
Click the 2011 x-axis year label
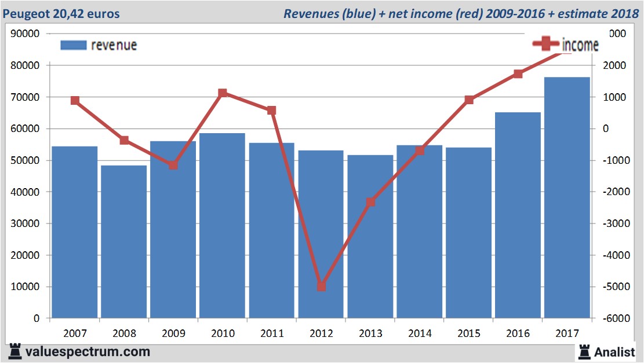tap(272, 334)
